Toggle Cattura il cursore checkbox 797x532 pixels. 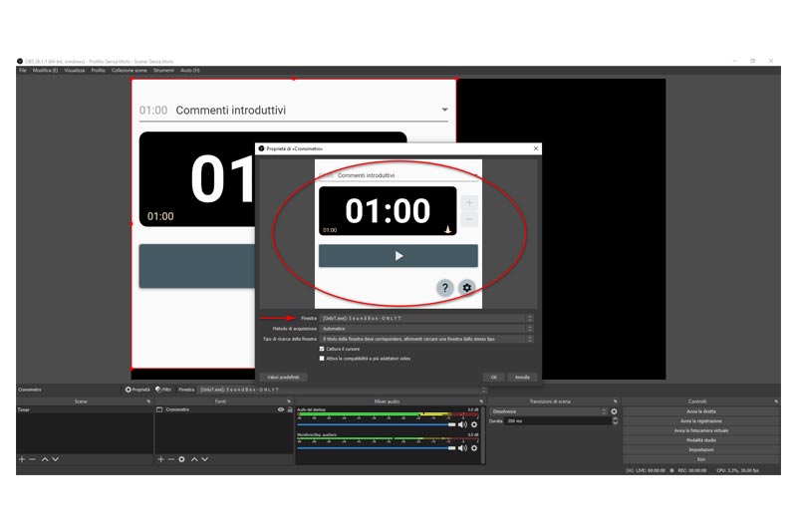tap(322, 349)
